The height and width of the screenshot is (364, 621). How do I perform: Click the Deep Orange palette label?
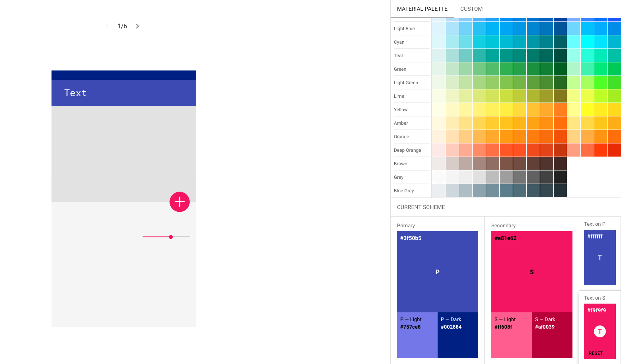click(x=407, y=150)
